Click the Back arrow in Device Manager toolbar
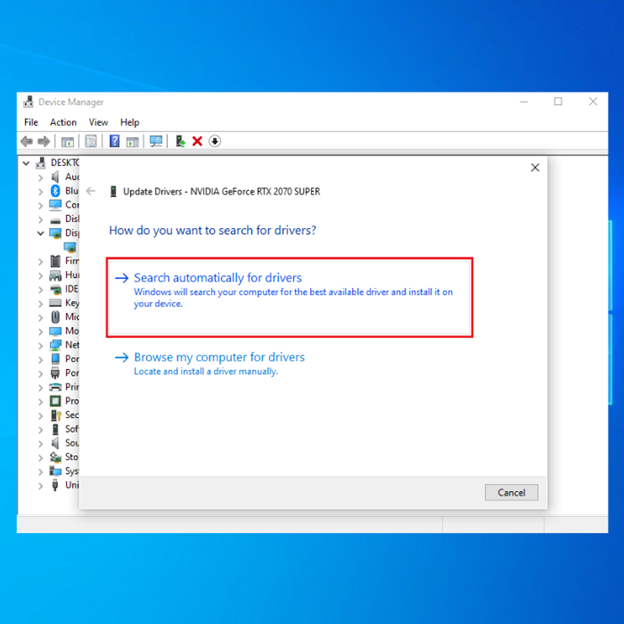 click(27, 141)
